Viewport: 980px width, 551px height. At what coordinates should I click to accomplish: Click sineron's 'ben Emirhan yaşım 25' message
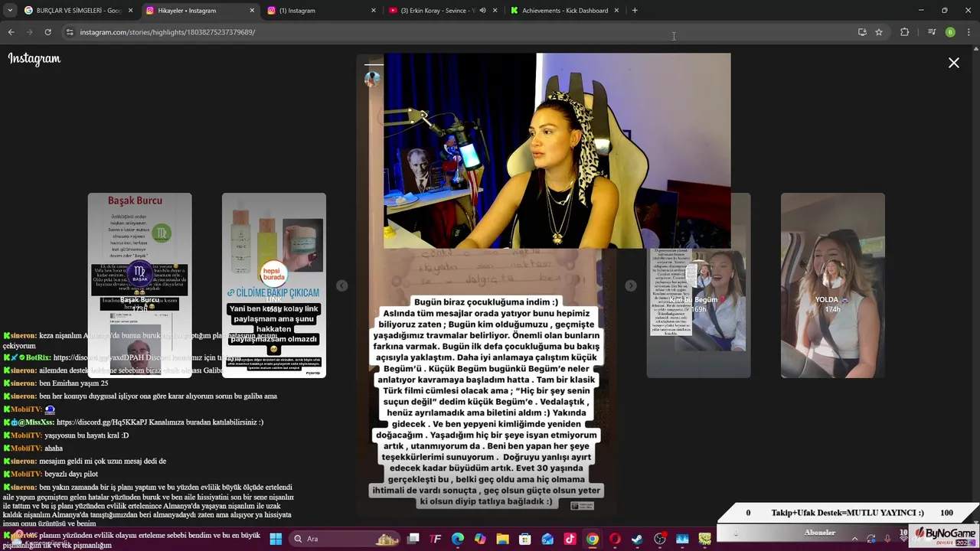[x=73, y=383]
